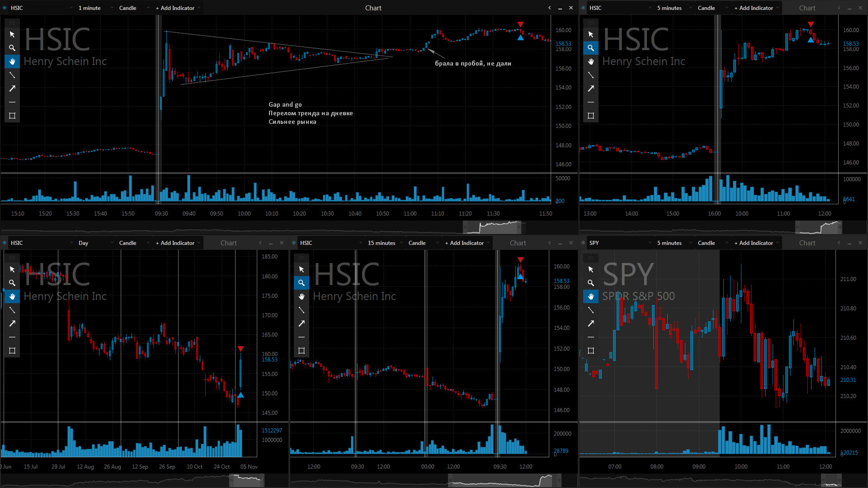Image resolution: width=868 pixels, height=488 pixels.
Task: Open the 1 minute timeframe dropdown
Action: (95, 8)
